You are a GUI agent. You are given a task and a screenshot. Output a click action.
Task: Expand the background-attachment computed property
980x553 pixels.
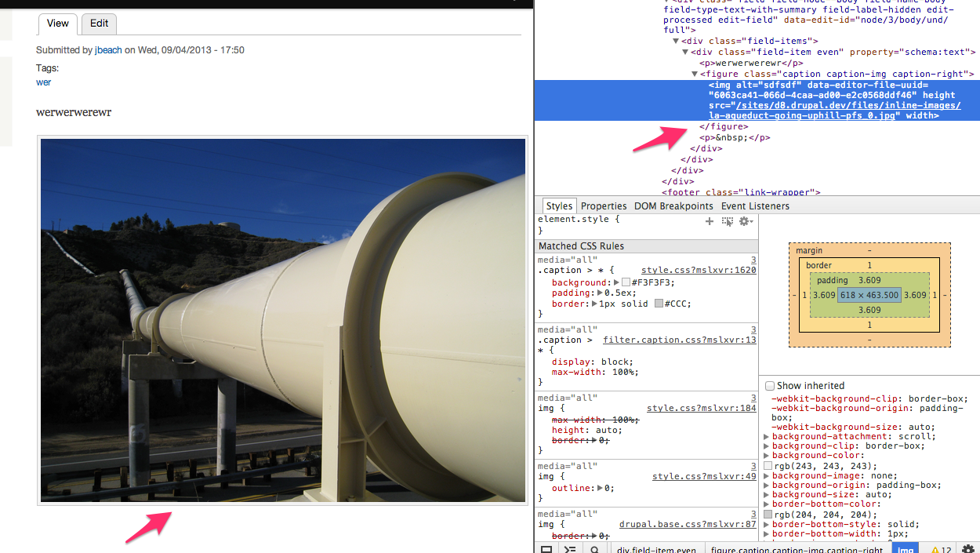[x=767, y=436]
